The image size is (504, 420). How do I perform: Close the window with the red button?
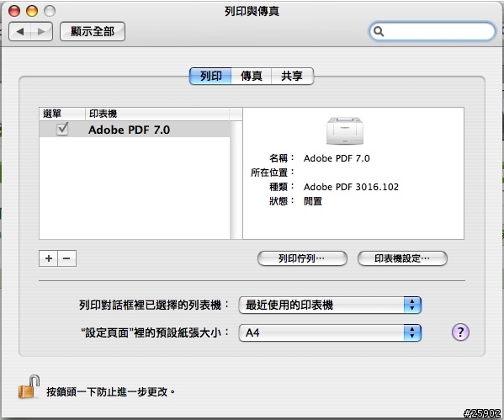coord(14,11)
